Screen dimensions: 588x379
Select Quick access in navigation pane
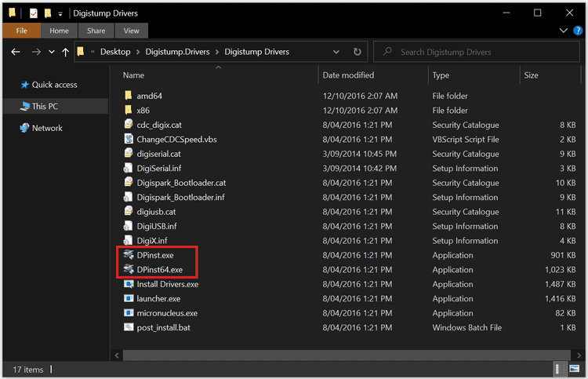click(x=54, y=85)
